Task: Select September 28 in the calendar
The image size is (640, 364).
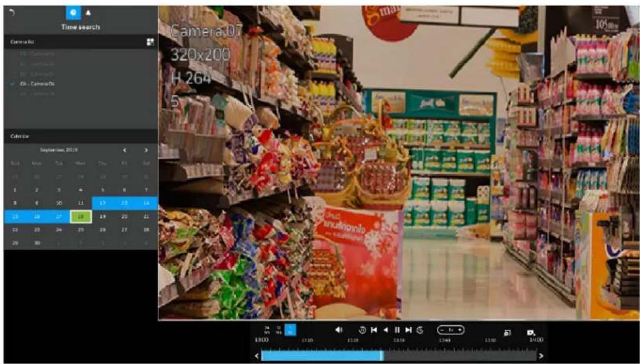Action: click(x=146, y=229)
